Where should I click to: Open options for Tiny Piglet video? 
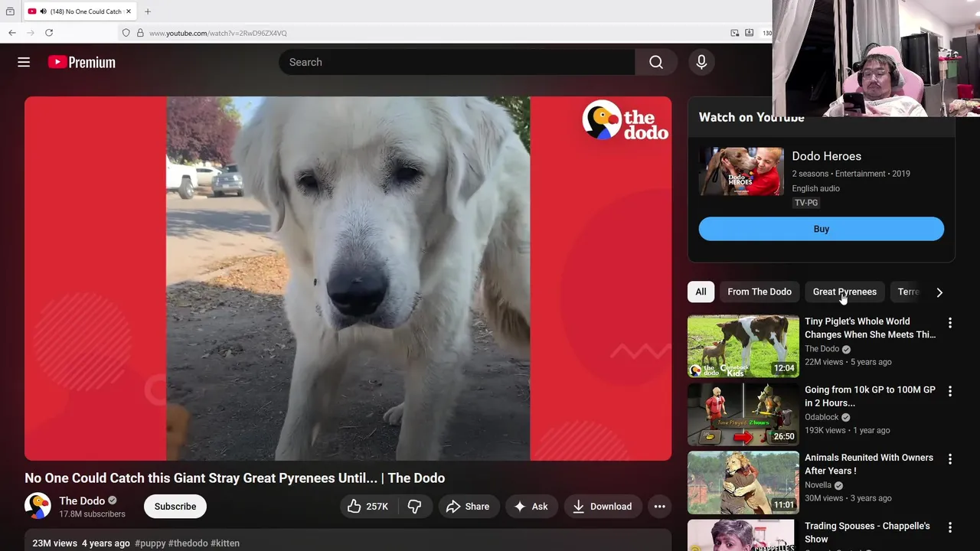(949, 323)
